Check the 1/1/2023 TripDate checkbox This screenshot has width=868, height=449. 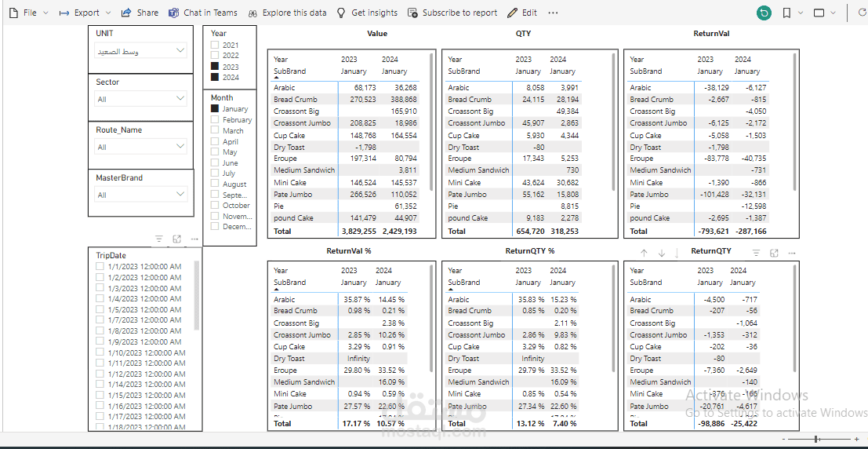(x=100, y=266)
